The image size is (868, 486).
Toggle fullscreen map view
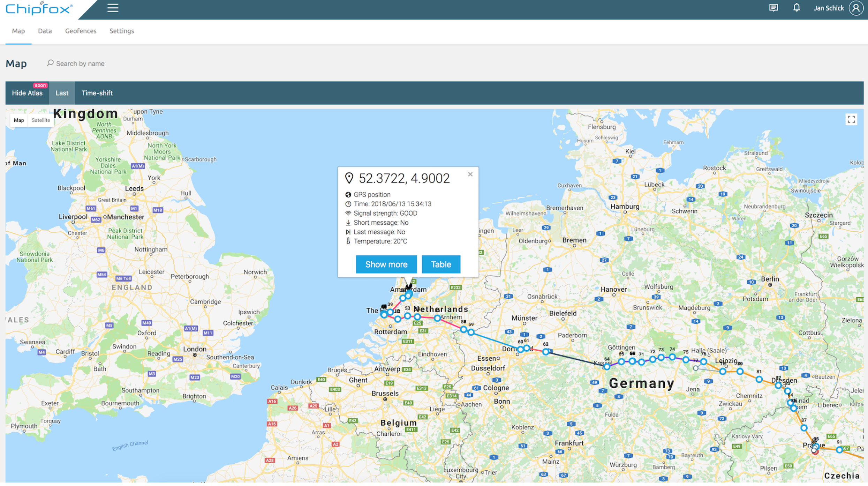tap(851, 120)
